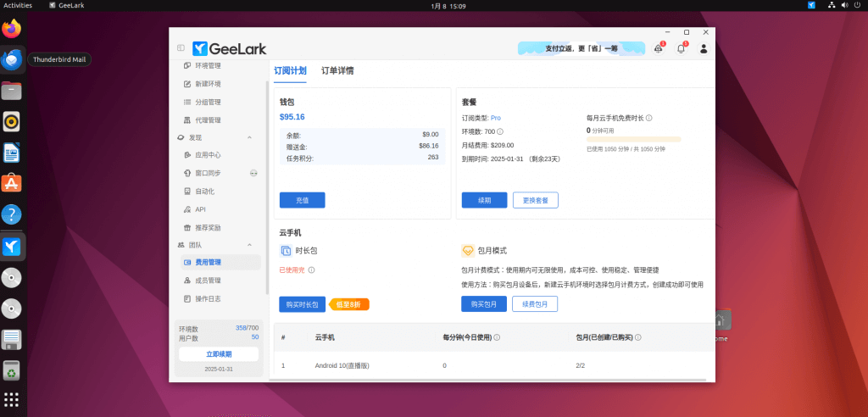
Task: Launch Thunderbird Mail from the dock
Action: (12, 59)
